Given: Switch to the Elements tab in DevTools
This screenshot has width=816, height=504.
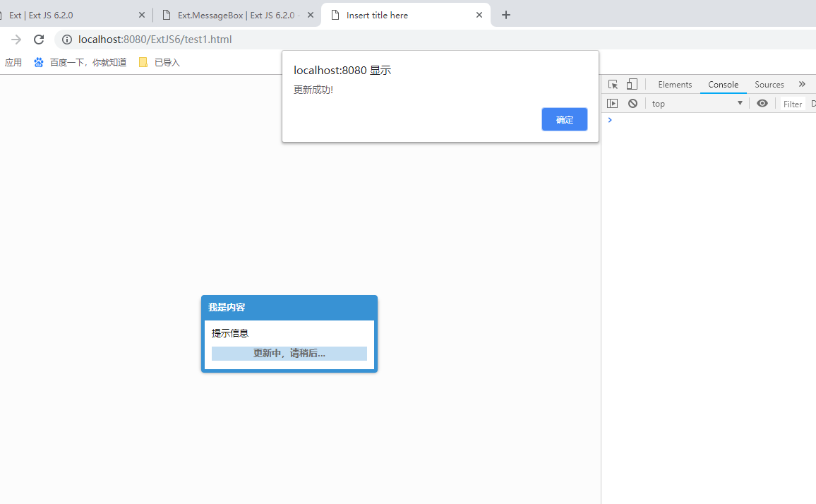Looking at the screenshot, I should (x=675, y=84).
